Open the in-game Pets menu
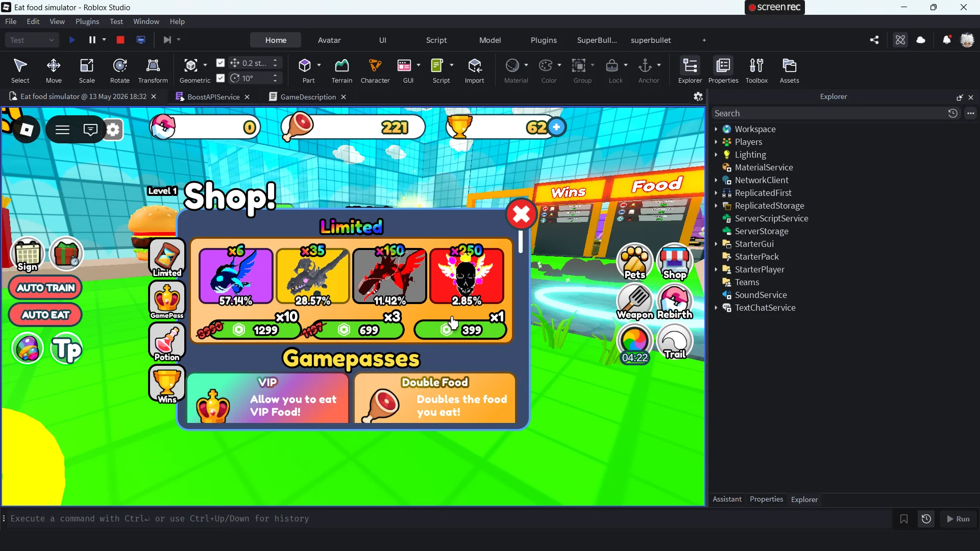The height and width of the screenshot is (551, 980). (635, 261)
